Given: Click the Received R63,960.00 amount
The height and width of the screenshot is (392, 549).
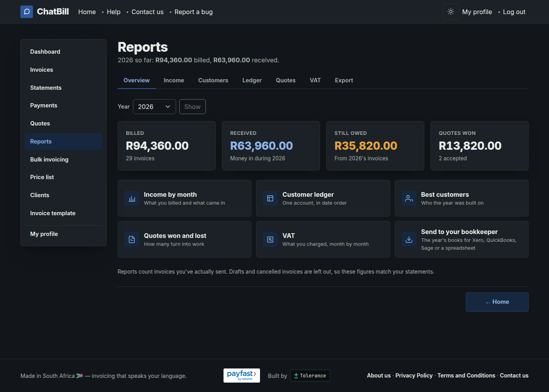Looking at the screenshot, I should tap(262, 146).
